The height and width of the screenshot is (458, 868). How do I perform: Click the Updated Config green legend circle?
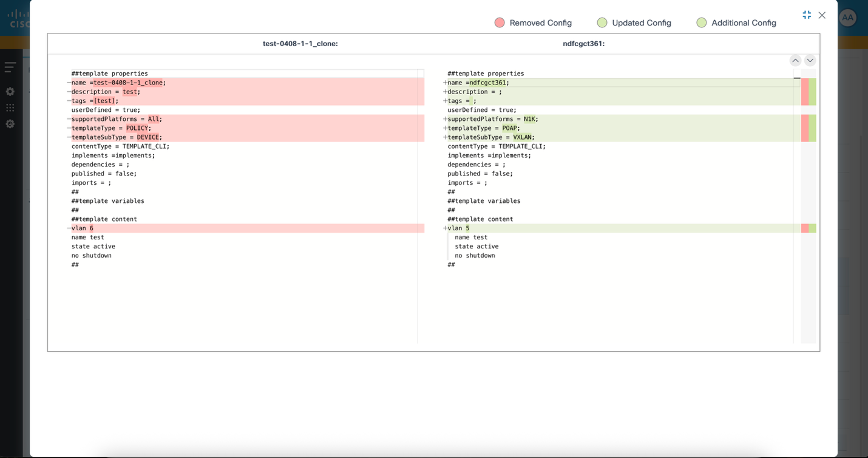[x=602, y=22]
